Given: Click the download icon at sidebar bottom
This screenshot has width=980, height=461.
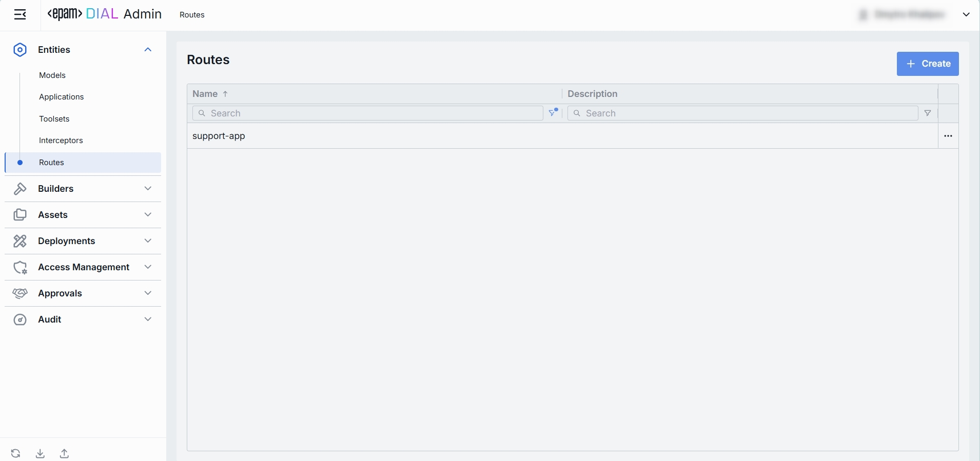Looking at the screenshot, I should 40,453.
